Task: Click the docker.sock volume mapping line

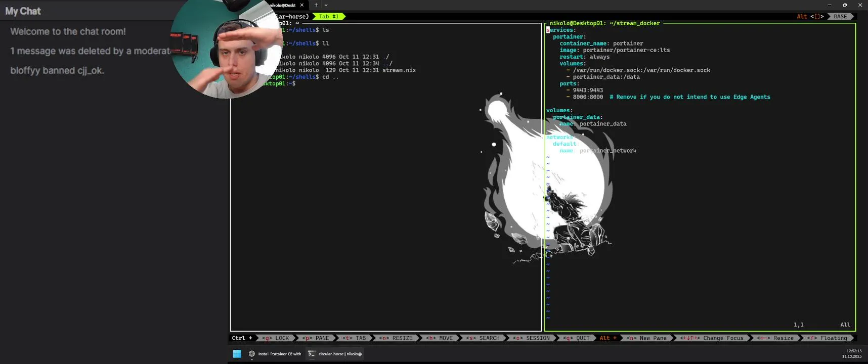Action: tap(638, 70)
